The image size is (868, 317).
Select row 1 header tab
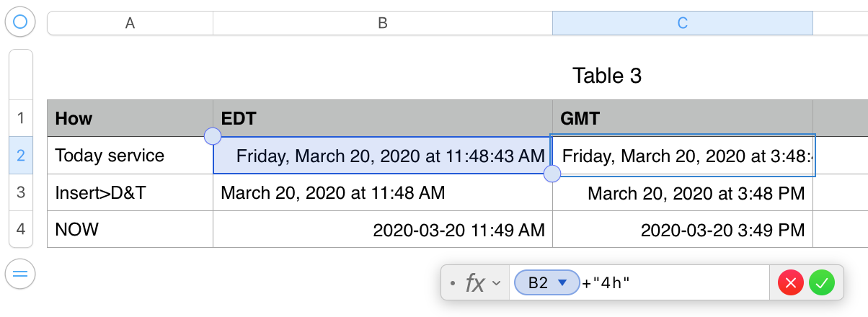(x=20, y=118)
